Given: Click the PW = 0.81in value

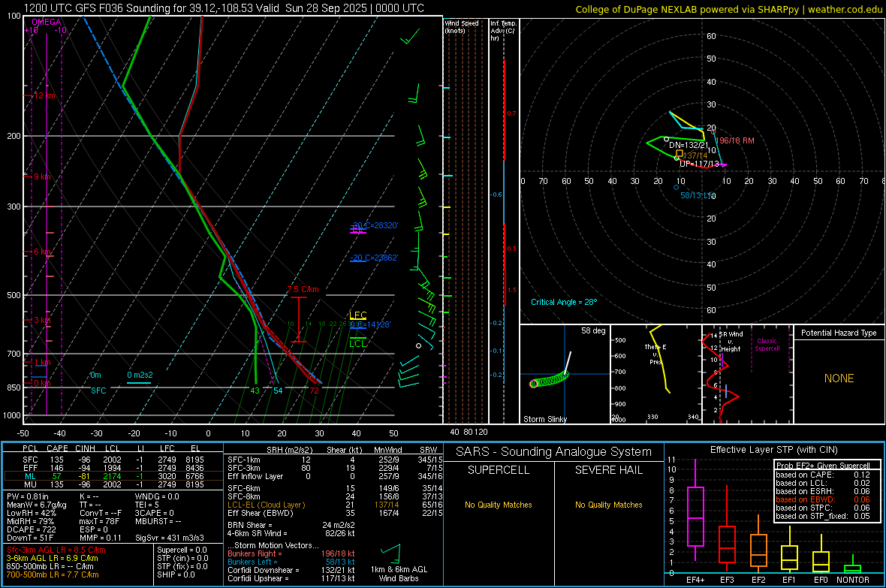Looking at the screenshot, I should point(27,496).
